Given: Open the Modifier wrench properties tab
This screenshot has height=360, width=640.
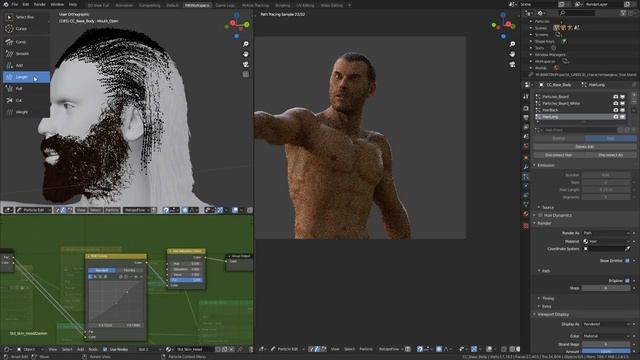Looking at the screenshot, I should tap(526, 167).
